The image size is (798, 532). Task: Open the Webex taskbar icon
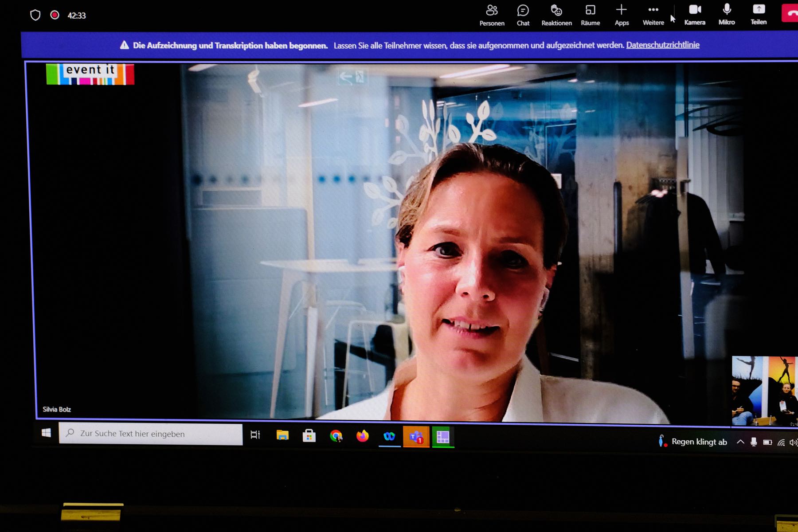click(389, 437)
